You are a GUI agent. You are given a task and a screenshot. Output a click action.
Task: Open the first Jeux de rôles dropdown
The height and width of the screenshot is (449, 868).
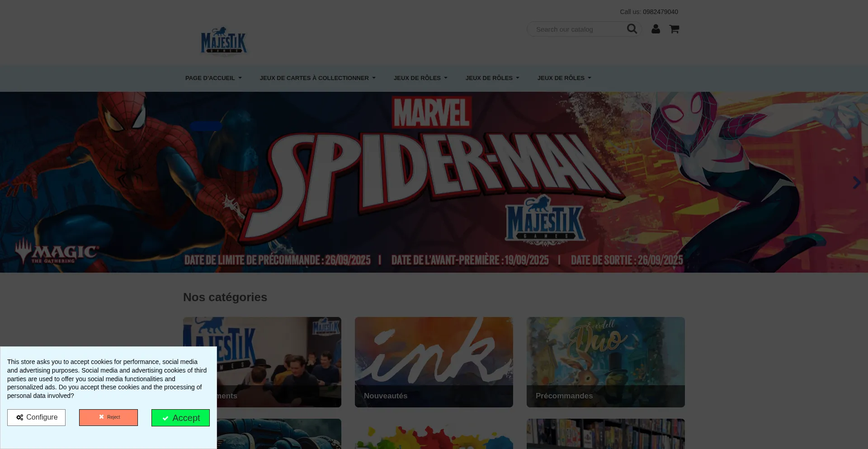click(420, 78)
